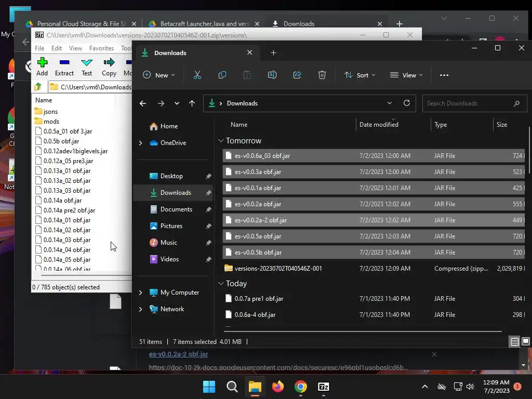The width and height of the screenshot is (532, 399).
Task: Click 7-Zip Extract button
Action: pos(64,67)
